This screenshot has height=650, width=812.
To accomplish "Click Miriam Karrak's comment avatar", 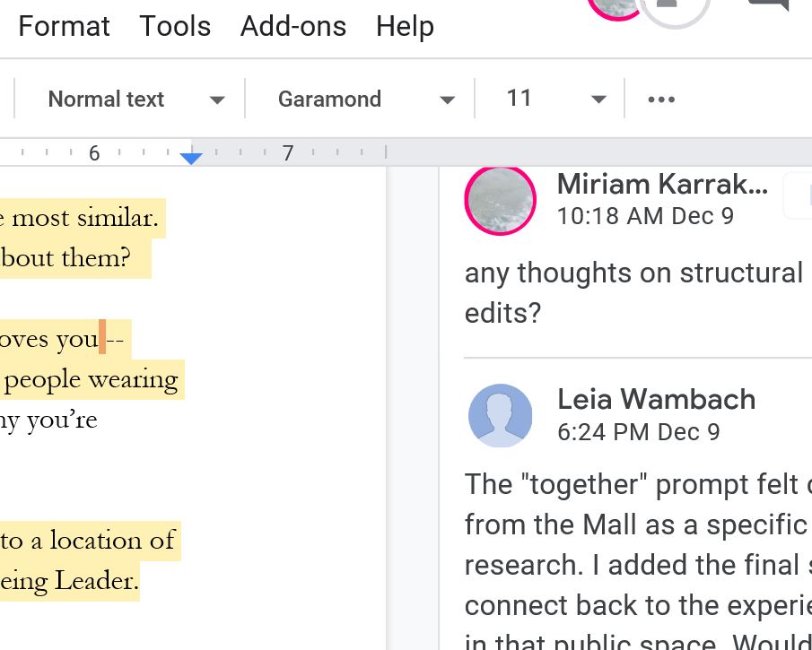I will point(500,199).
